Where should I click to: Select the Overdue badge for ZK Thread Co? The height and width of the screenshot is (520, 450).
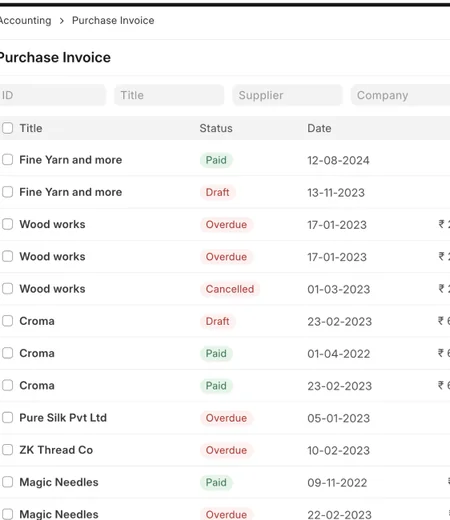pyautogui.click(x=226, y=450)
